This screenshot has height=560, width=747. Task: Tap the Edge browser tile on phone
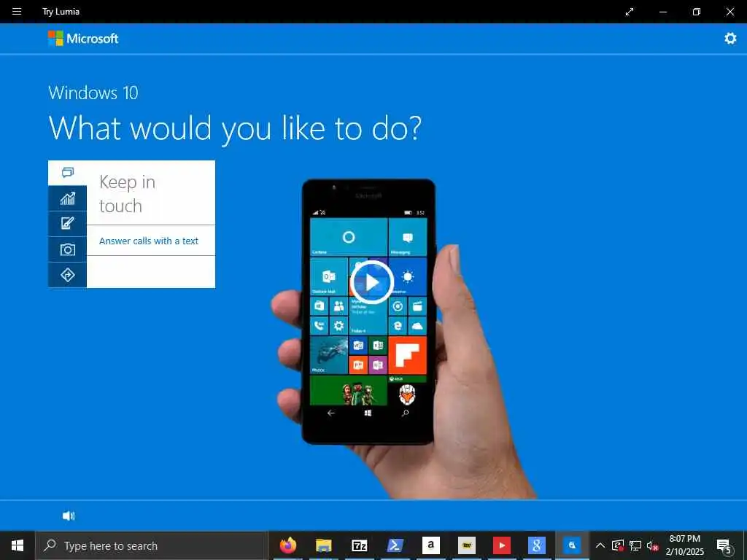tap(398, 326)
